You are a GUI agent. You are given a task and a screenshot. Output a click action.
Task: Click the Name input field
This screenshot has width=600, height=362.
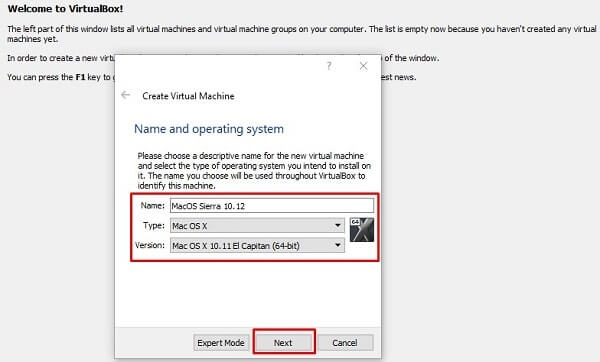point(272,206)
